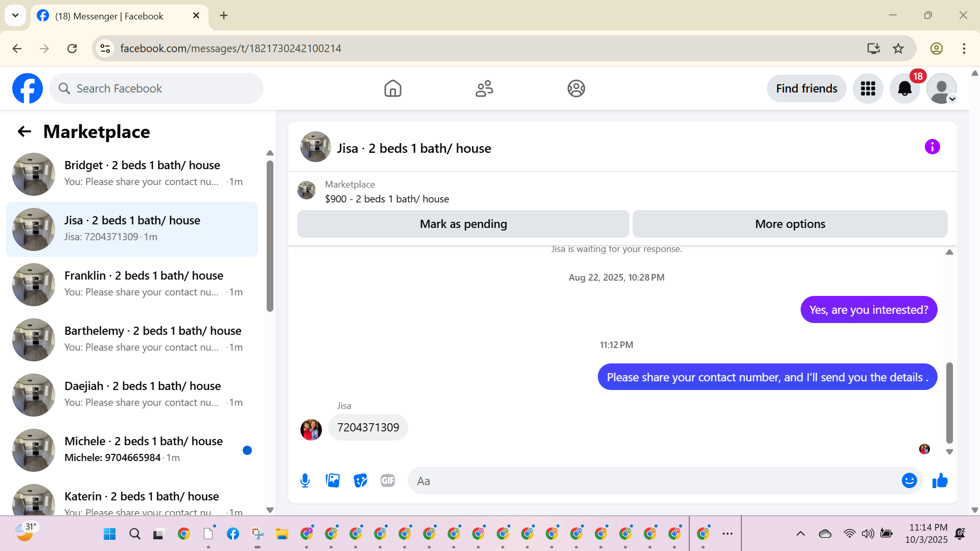980x551 pixels.
Task: Open the Groups icon in top navigation
Action: (x=576, y=88)
